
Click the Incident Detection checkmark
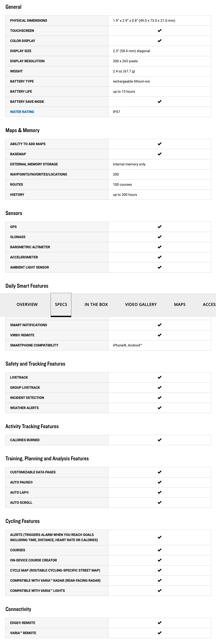point(160,398)
